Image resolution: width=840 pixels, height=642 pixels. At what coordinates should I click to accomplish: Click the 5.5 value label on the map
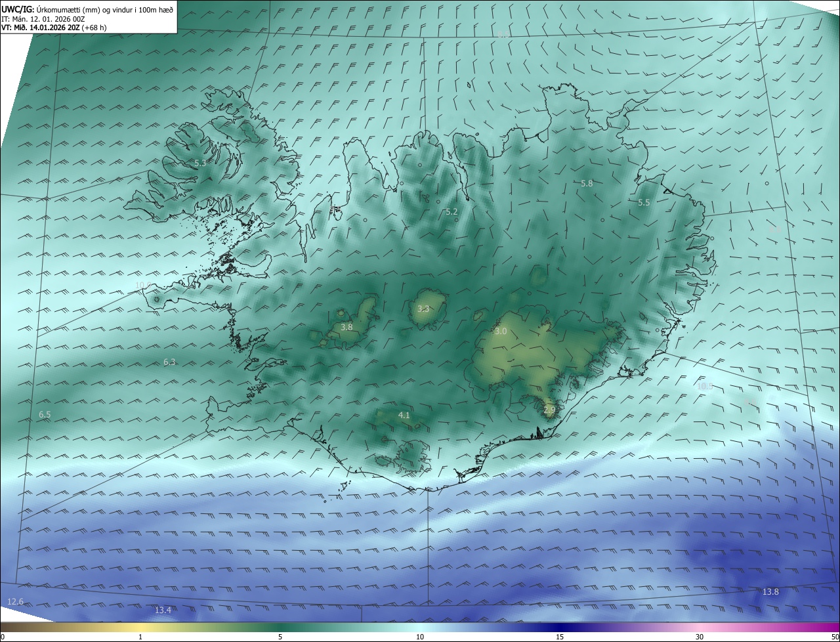(x=644, y=203)
